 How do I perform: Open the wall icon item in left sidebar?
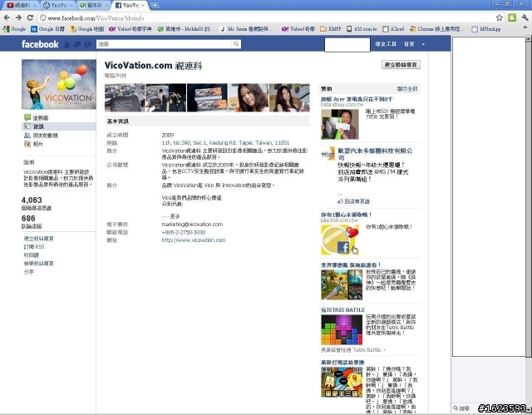click(27, 117)
